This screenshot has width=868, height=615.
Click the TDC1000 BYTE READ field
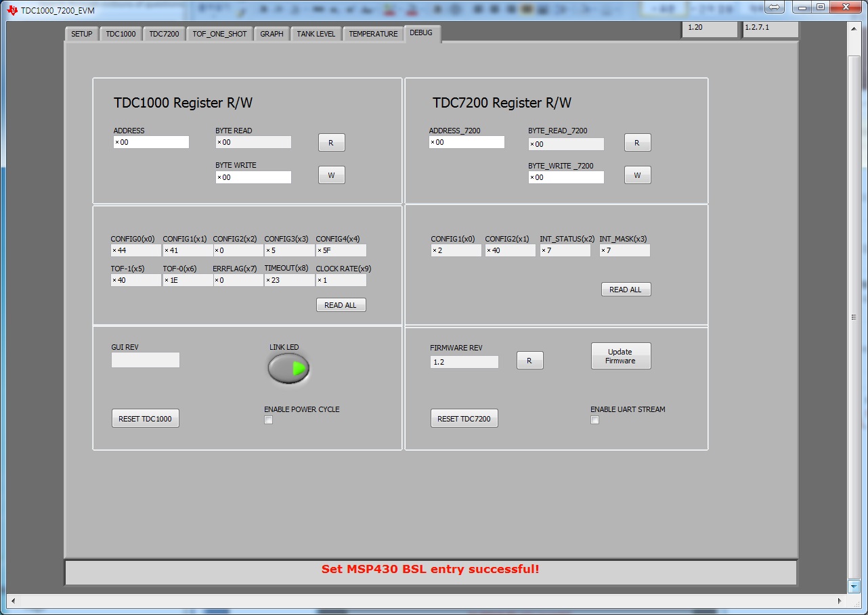(x=253, y=142)
